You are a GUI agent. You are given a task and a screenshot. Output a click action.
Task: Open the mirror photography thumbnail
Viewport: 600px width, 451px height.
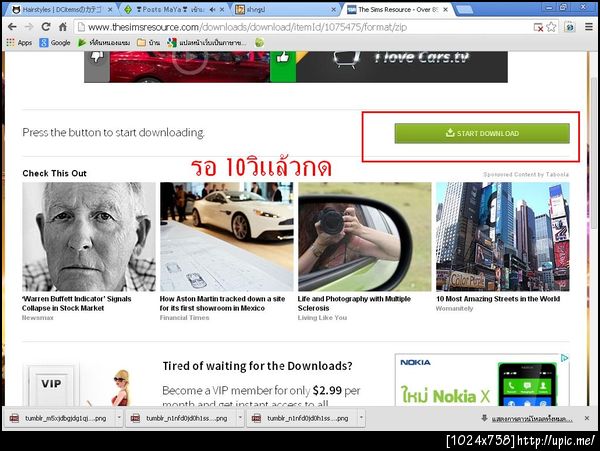point(365,237)
